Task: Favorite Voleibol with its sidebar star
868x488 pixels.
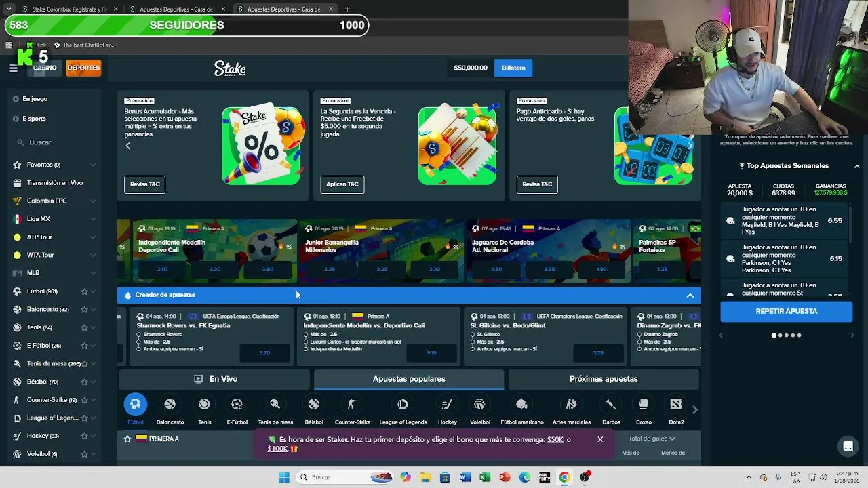Action: pos(84,454)
